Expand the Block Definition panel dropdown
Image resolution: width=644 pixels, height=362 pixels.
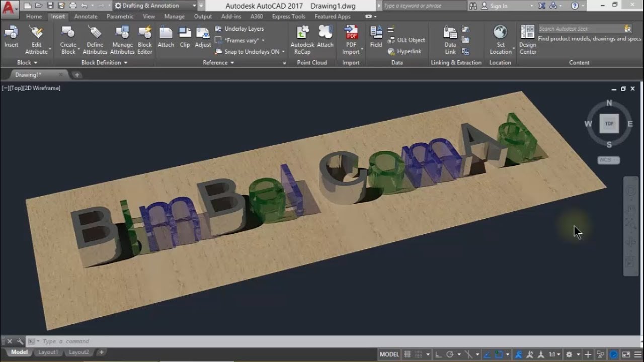[104, 63]
